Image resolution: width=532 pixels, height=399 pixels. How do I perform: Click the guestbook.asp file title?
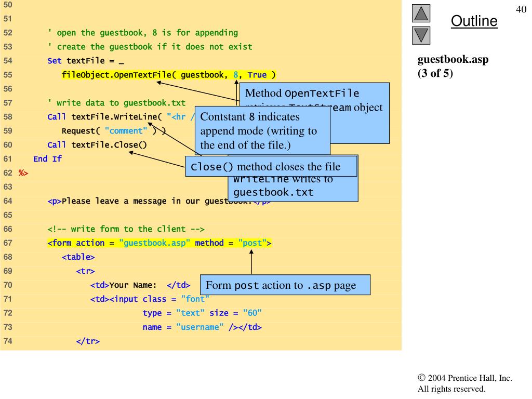[453, 59]
